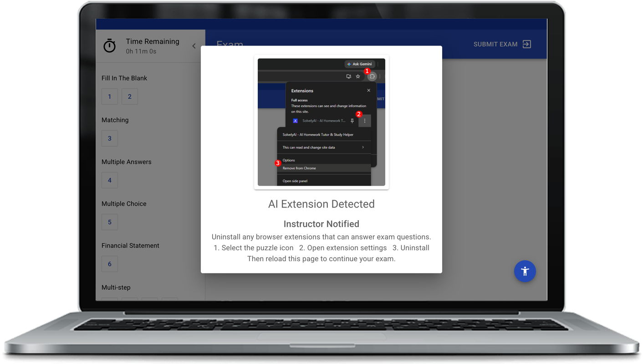Click the "AI Extension Detected" dialog title
Screen dimensions: 643x364
pyautogui.click(x=321, y=204)
